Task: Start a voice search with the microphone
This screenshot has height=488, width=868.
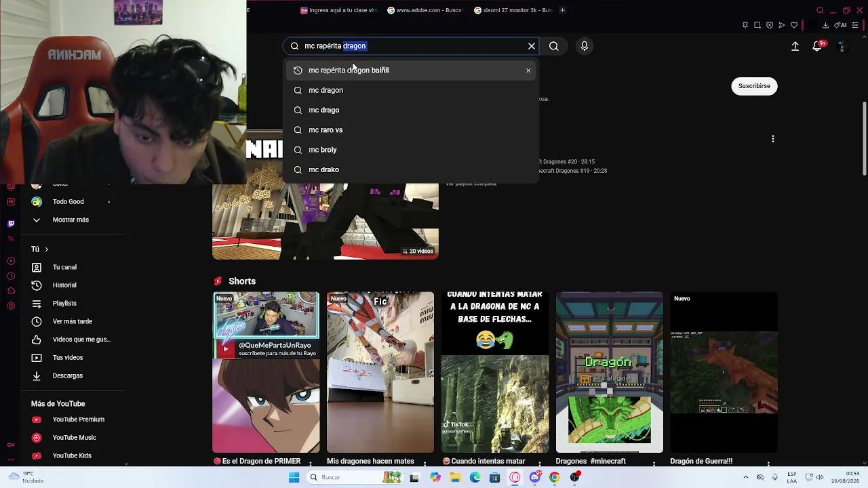Action: click(x=585, y=46)
